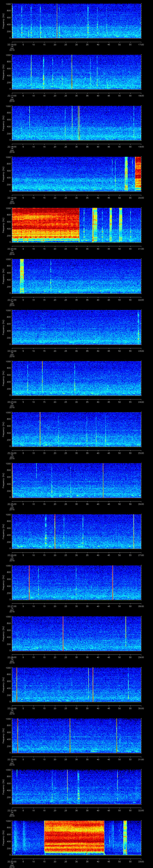Click the Frequency (Hz) axis label of 22:16 panel
This screenshot has height=868, width=153.
click(x=3, y=21)
